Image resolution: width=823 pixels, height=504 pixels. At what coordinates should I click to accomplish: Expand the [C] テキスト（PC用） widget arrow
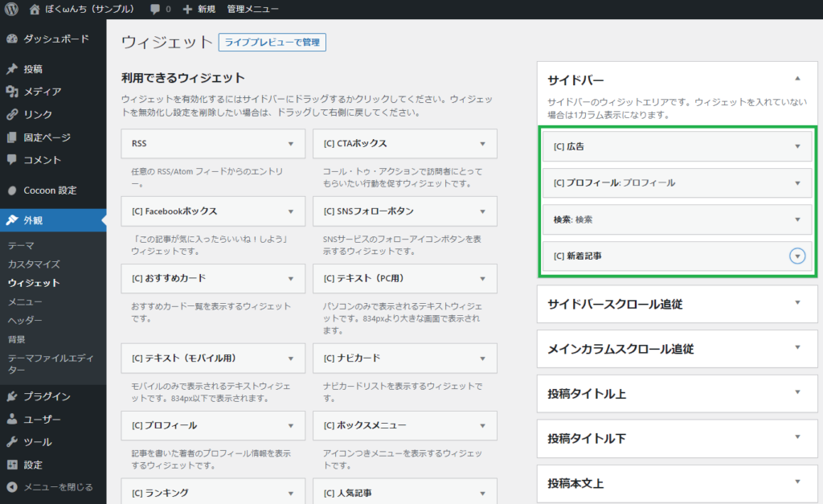click(x=483, y=279)
